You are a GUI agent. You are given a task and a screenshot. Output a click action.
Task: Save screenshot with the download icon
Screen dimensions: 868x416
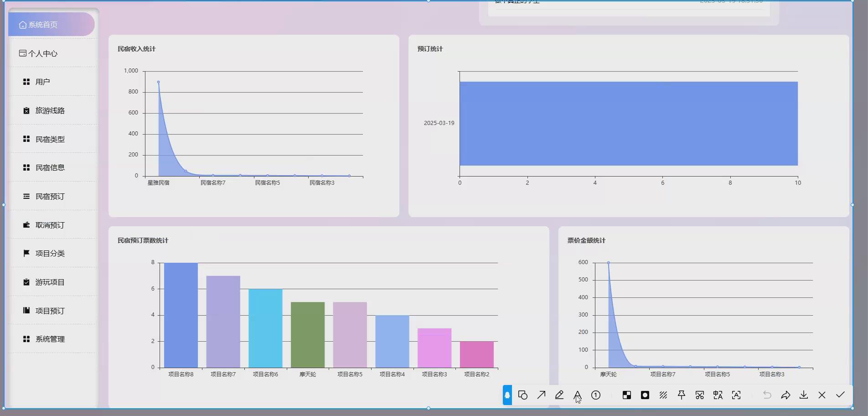pos(804,395)
